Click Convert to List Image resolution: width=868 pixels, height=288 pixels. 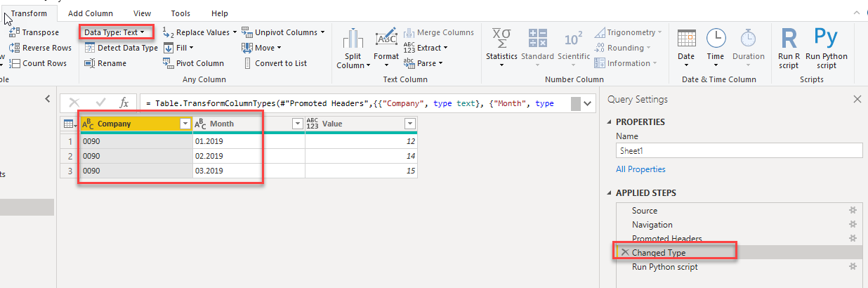coord(275,63)
